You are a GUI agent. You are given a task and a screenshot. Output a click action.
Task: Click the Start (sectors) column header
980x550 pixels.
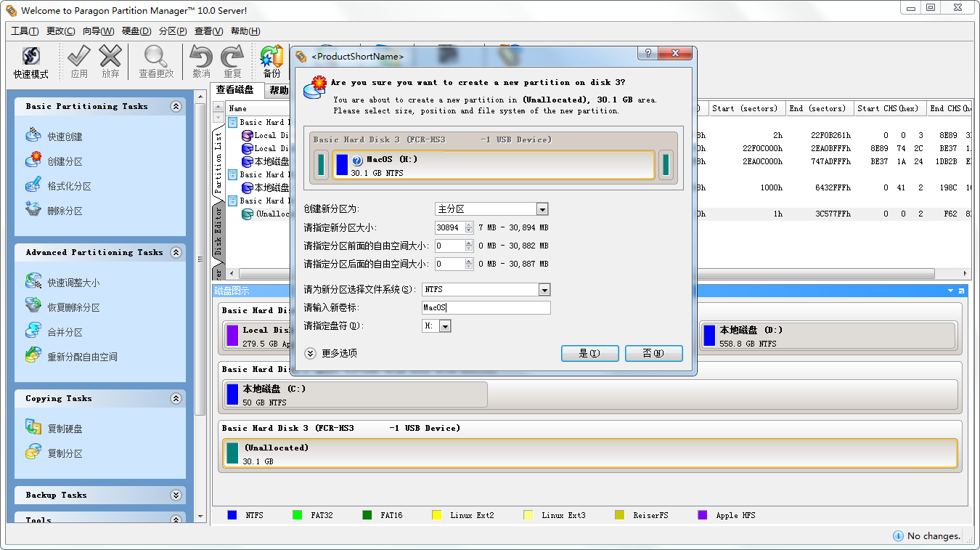pyautogui.click(x=747, y=108)
